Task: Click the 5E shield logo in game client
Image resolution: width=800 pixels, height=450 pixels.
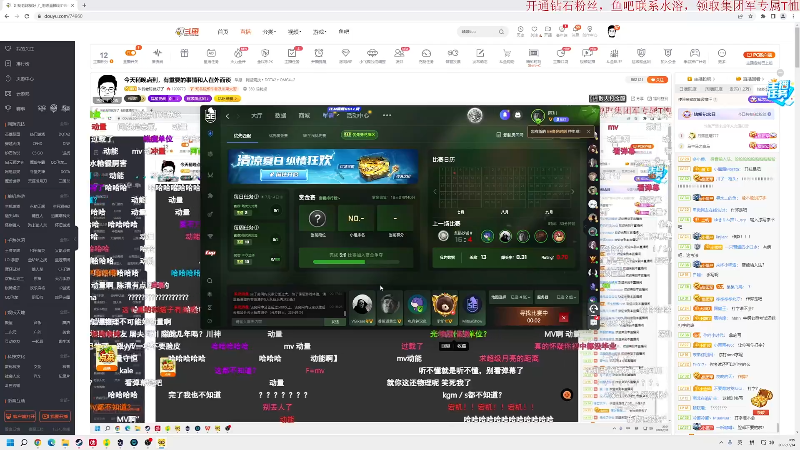Action: [210, 115]
